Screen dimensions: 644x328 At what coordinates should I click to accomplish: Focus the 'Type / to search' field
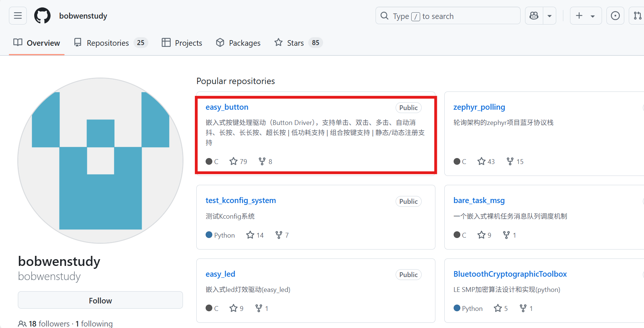(x=448, y=16)
